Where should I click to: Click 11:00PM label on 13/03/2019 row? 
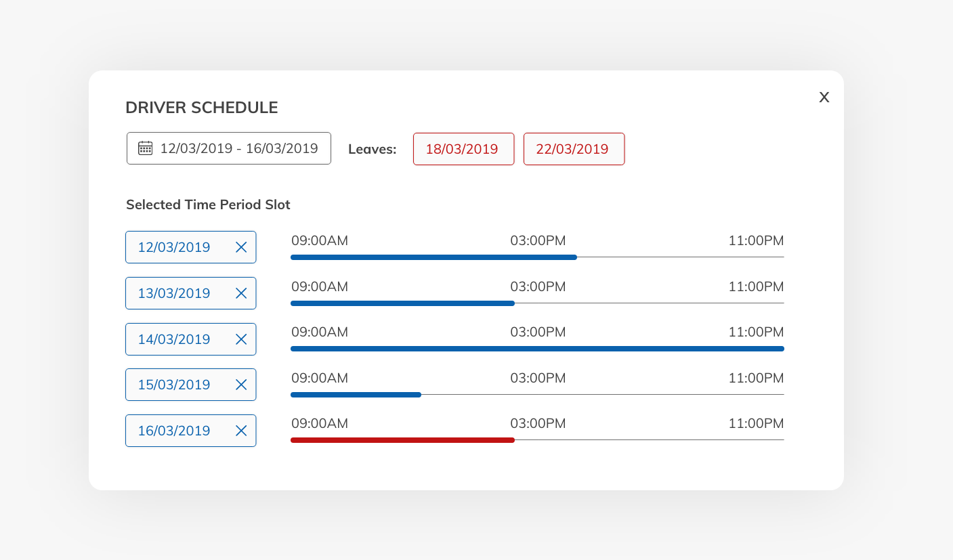coord(756,286)
